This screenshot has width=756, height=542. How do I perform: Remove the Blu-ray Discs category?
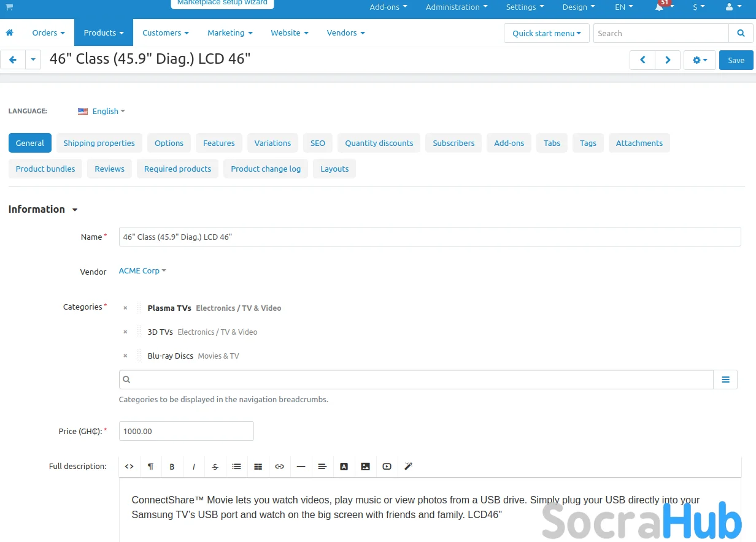pos(125,356)
